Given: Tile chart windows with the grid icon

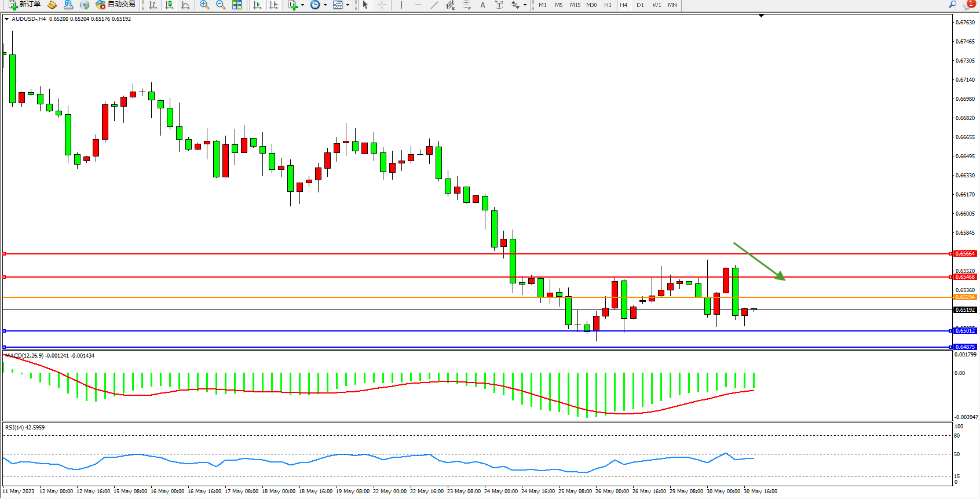Looking at the screenshot, I should click(x=237, y=5).
